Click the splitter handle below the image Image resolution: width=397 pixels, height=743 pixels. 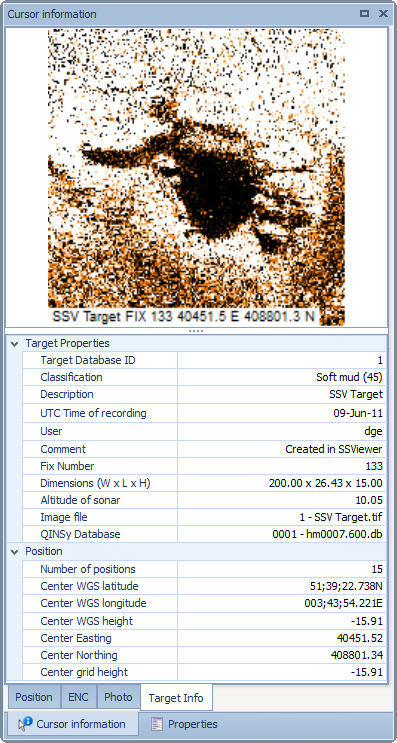(x=196, y=330)
